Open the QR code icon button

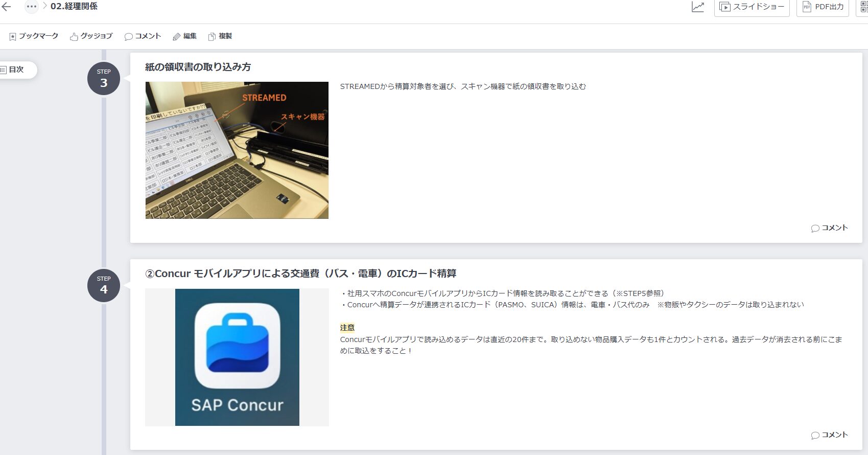pyautogui.click(x=863, y=7)
